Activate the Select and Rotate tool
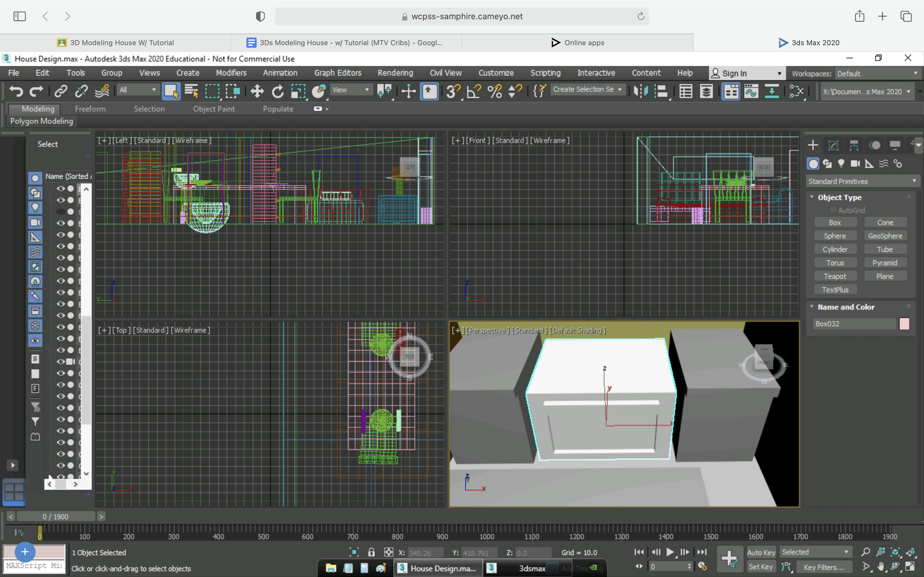Screen dimensions: 924x577 click(278, 91)
